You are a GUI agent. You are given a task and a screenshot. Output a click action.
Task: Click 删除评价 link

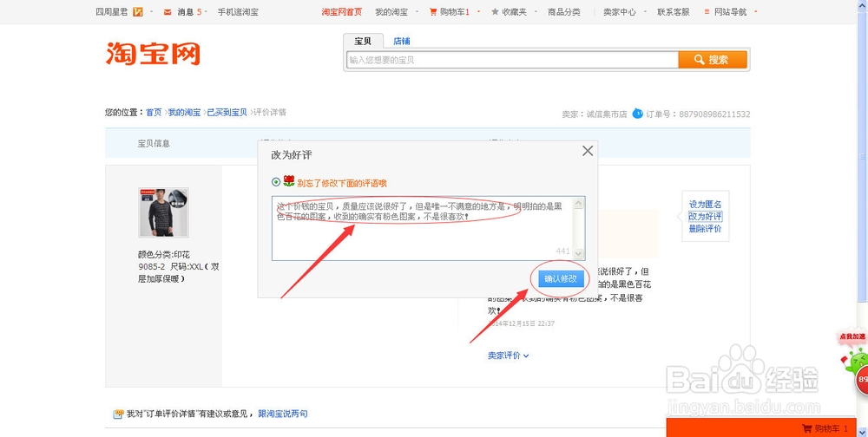click(705, 228)
